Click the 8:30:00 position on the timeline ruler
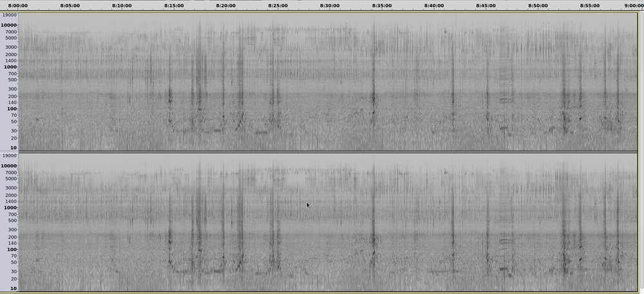Image resolution: width=644 pixels, height=294 pixels. (330, 5)
